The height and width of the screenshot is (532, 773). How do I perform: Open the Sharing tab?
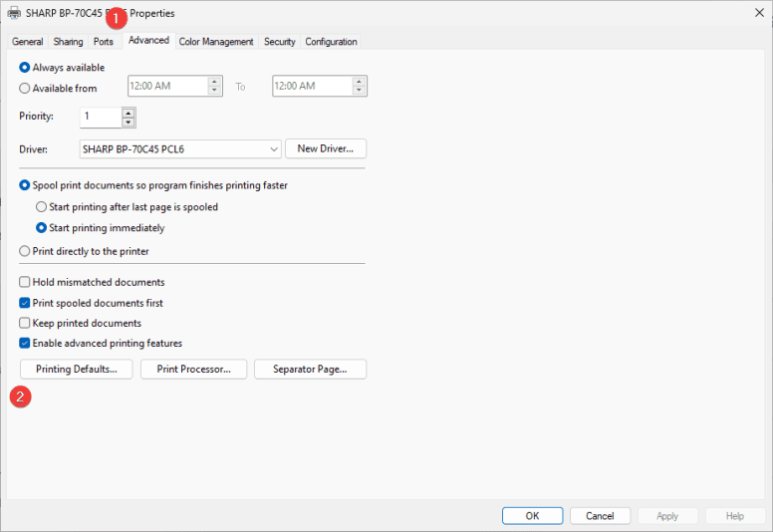coord(68,42)
